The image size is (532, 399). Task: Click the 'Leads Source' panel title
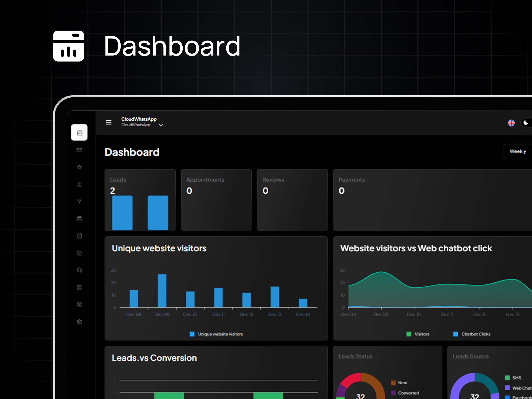click(x=471, y=356)
